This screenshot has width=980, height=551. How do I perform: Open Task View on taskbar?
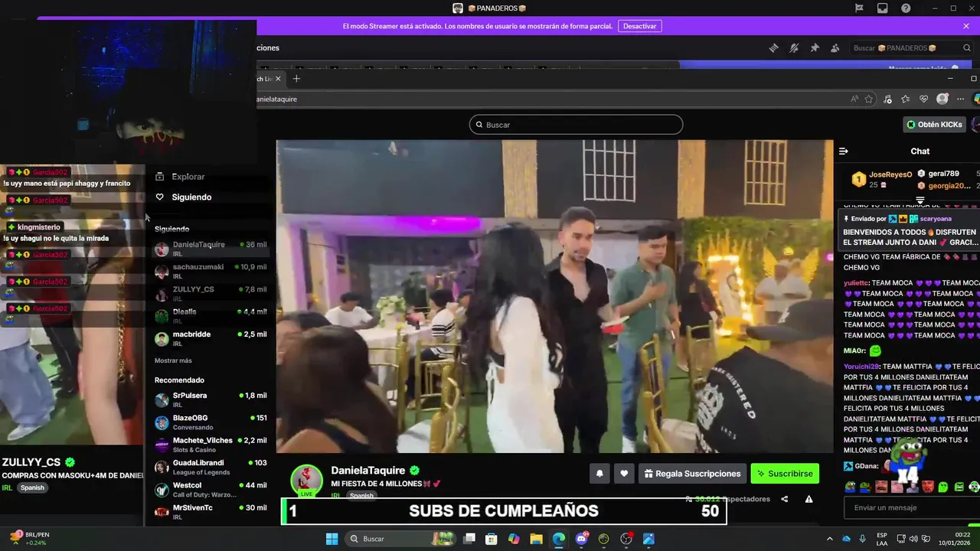coord(469,539)
